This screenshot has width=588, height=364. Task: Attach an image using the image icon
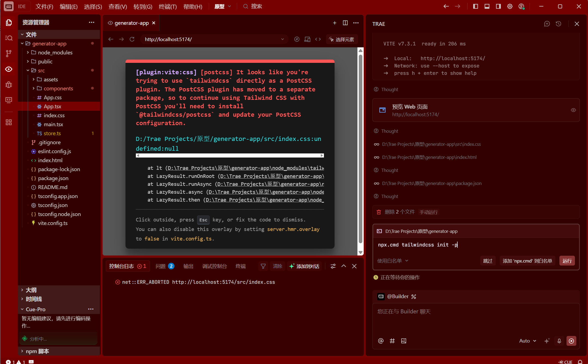[x=404, y=341]
